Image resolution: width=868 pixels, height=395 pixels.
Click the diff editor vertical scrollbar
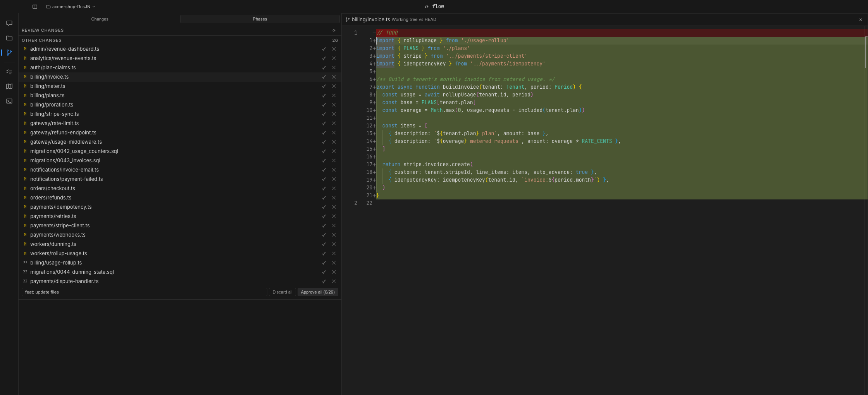(x=866, y=52)
